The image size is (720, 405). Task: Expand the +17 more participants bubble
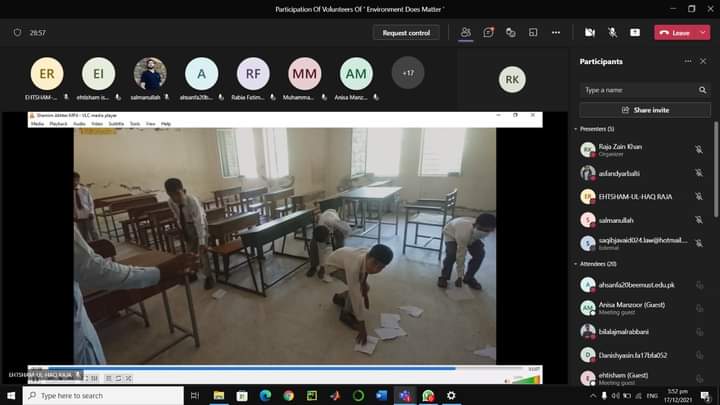point(407,73)
